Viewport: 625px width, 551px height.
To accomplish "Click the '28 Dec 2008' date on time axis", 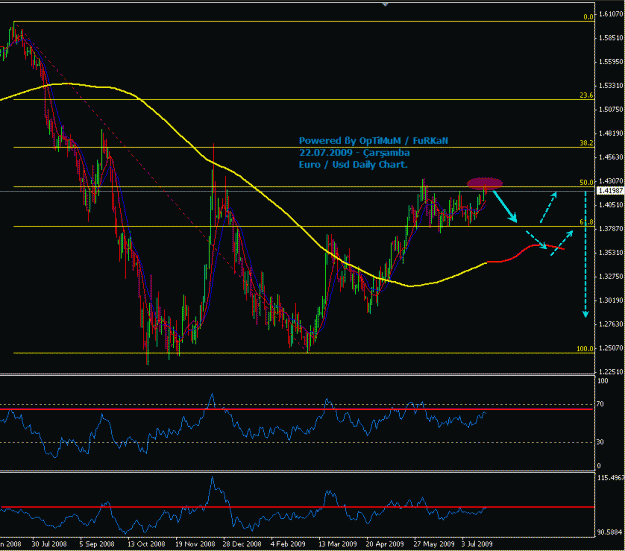I will pos(242,544).
